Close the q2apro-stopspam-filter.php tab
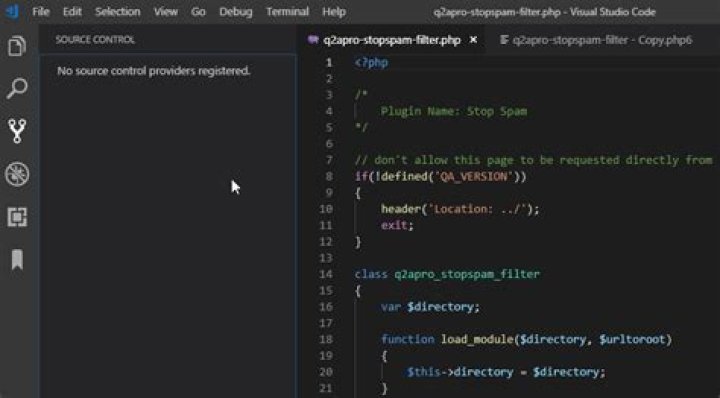 tap(473, 40)
